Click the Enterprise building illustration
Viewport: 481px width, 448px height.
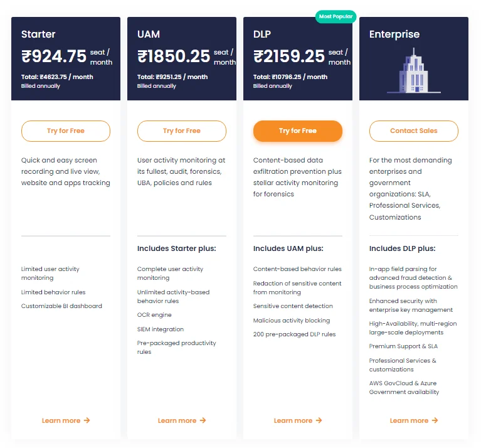(413, 70)
